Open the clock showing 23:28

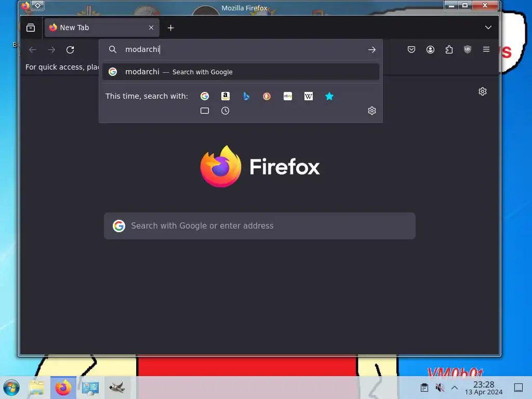tap(484, 388)
